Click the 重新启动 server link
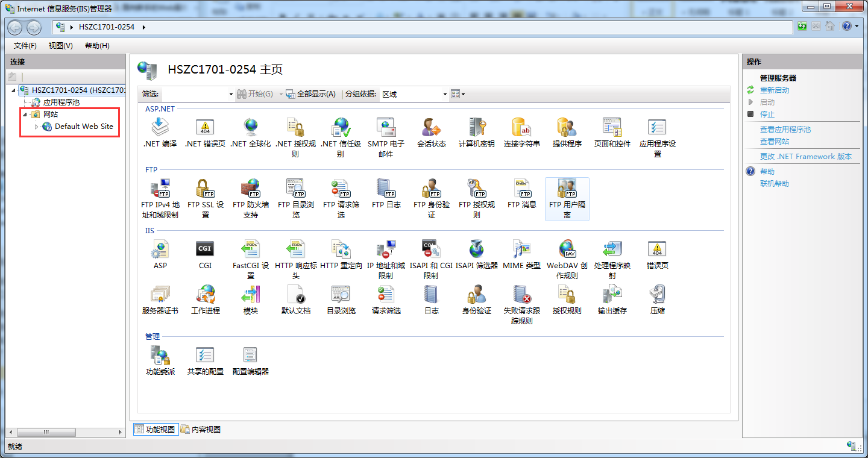Viewport: 868px width, 458px height. 775,91
